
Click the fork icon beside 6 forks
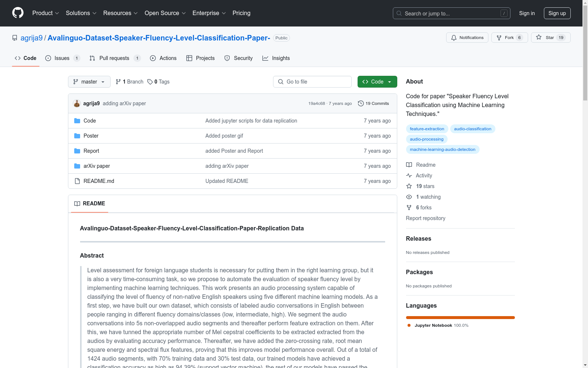[x=409, y=208]
